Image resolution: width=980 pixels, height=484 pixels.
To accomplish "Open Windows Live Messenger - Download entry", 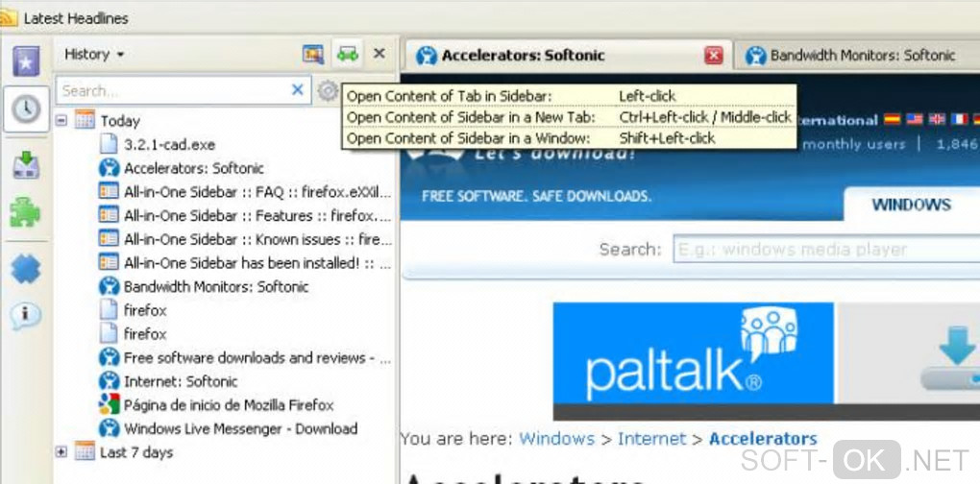I will (228, 428).
